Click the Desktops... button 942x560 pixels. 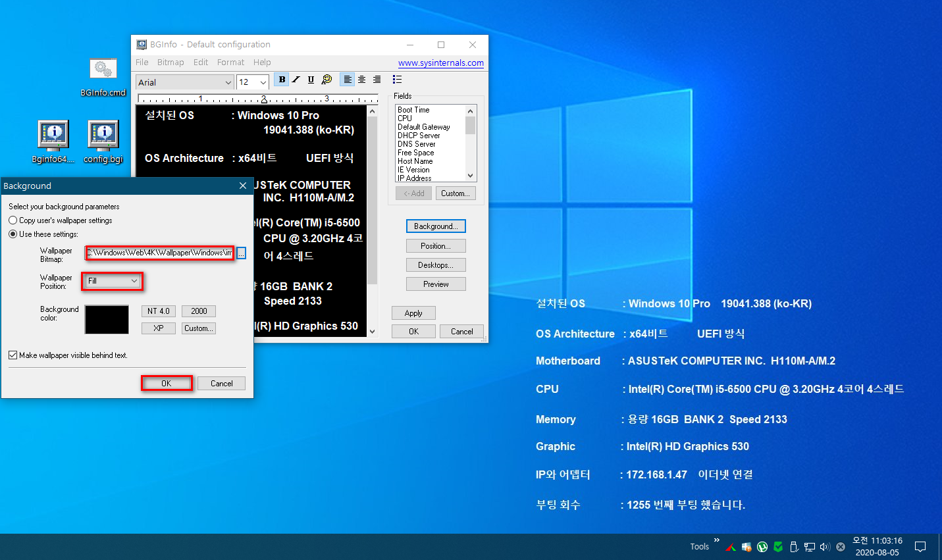click(436, 265)
